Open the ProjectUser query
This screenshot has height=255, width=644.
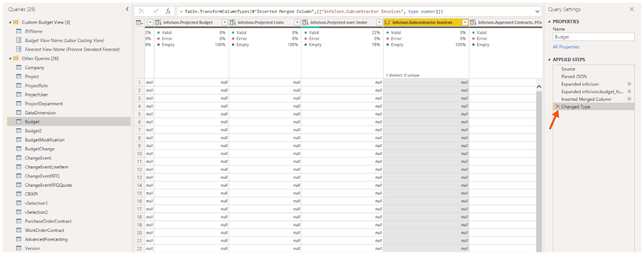pos(36,95)
